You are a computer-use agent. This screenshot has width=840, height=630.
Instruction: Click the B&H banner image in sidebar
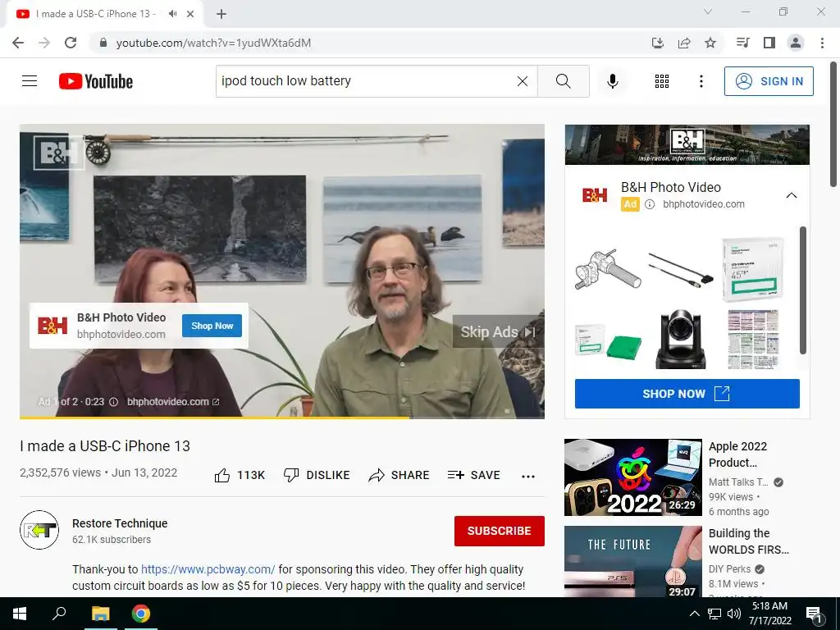tap(687, 144)
